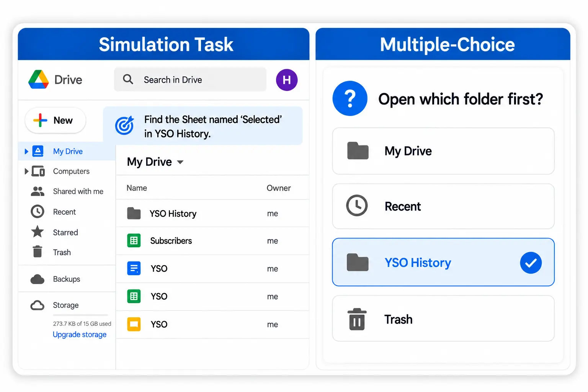
Task: Open the purple H account avatar
Action: pyautogui.click(x=287, y=80)
